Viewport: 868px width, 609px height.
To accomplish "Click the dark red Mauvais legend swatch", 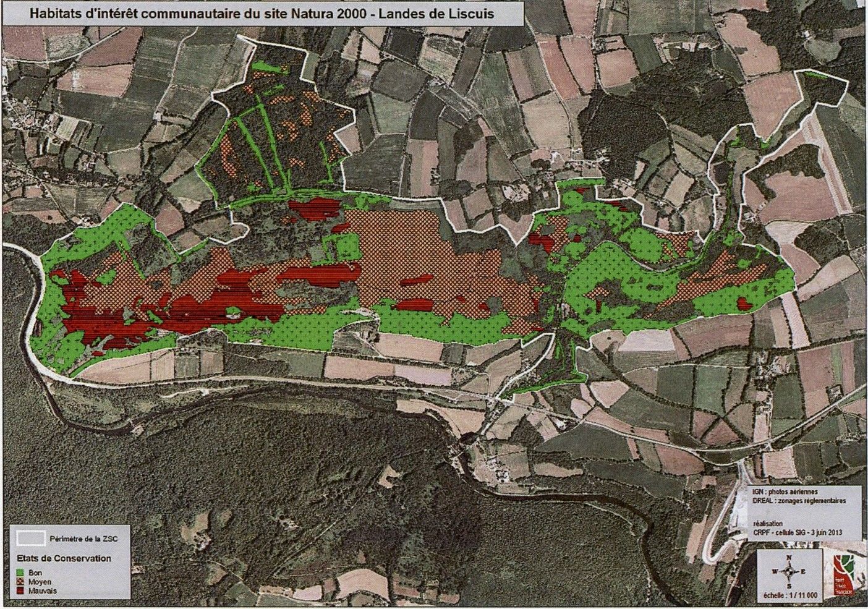I will [x=21, y=591].
